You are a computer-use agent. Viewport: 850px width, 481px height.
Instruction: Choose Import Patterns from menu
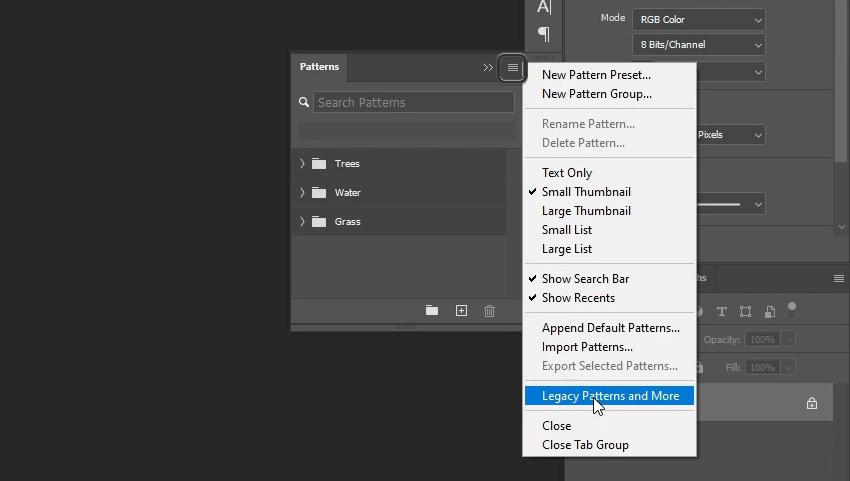[587, 347]
